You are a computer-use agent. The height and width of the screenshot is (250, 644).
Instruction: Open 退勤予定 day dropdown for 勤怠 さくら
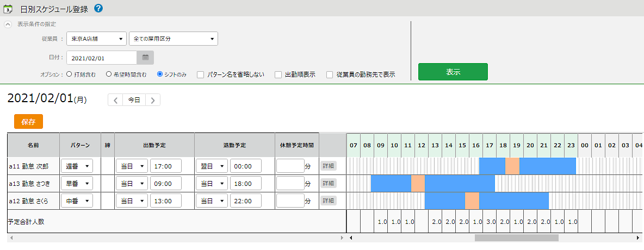click(212, 201)
